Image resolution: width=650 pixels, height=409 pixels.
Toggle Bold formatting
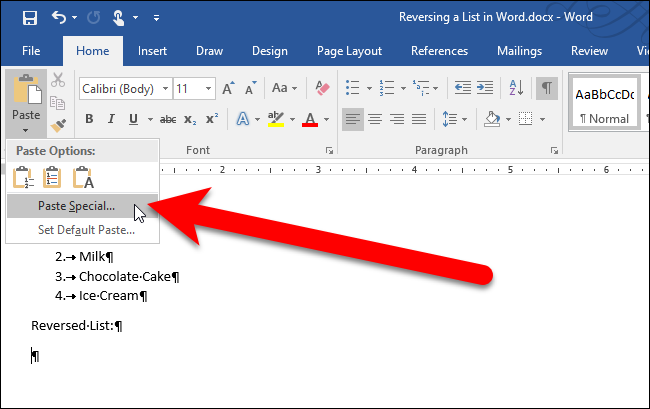(x=89, y=120)
